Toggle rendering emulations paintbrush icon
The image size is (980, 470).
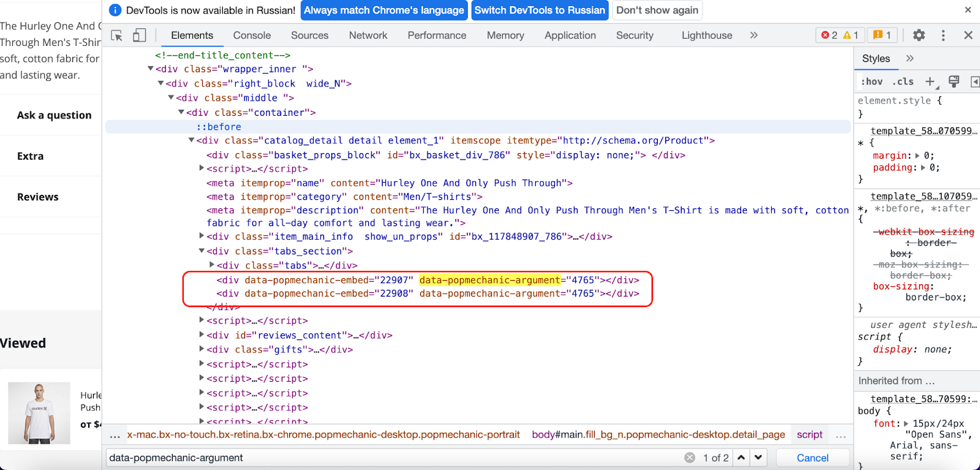click(954, 81)
